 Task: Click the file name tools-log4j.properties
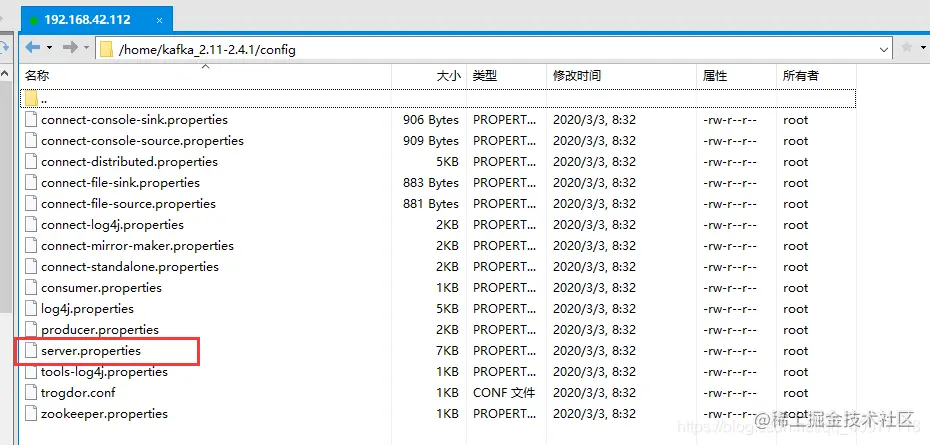pyautogui.click(x=104, y=372)
